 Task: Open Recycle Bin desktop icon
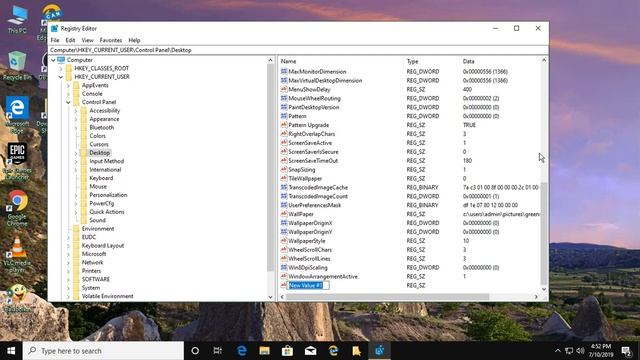(x=17, y=66)
